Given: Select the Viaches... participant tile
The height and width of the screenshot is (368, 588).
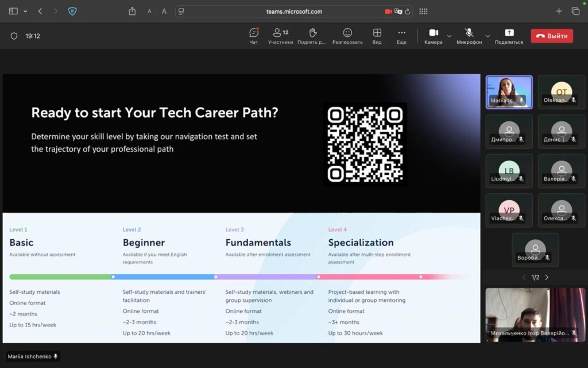Looking at the screenshot, I should tap(509, 210).
